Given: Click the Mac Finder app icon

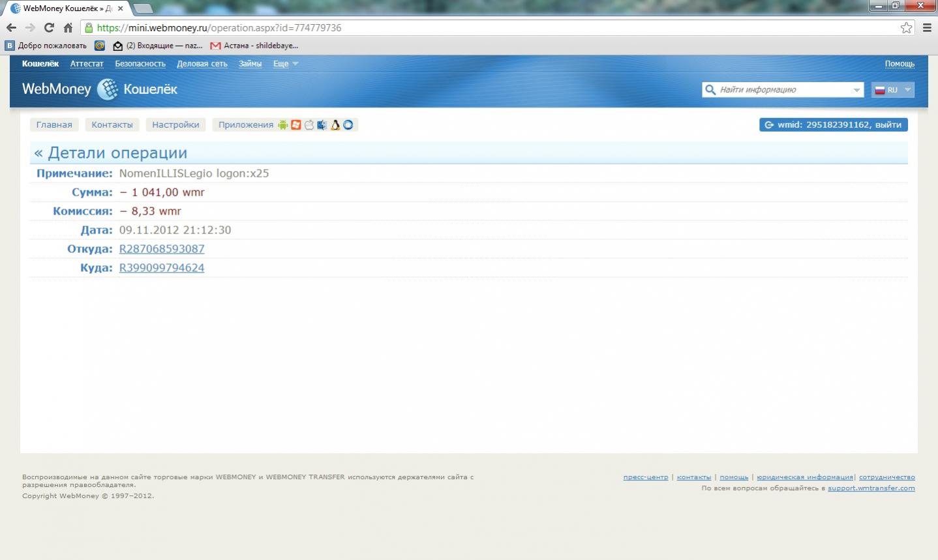Looking at the screenshot, I should (322, 125).
